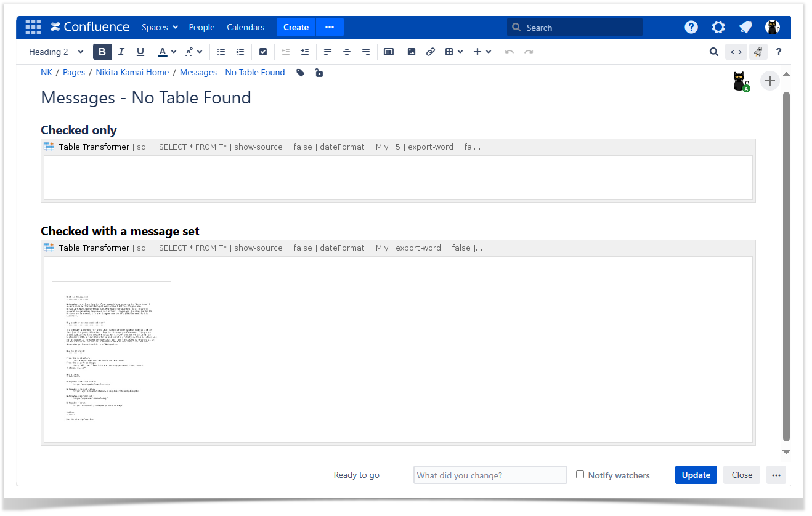Go to the People menu
Screen dimensions: 812x516
click(201, 27)
